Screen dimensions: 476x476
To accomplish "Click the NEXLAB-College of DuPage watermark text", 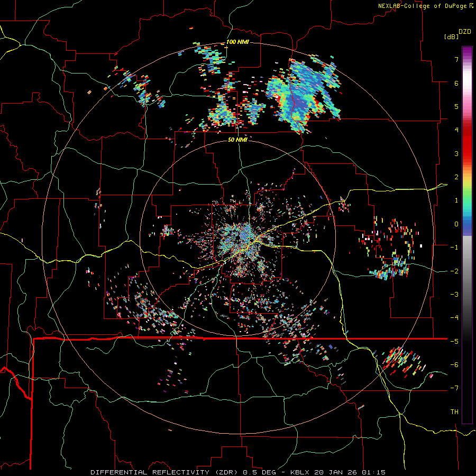I will (426, 6).
